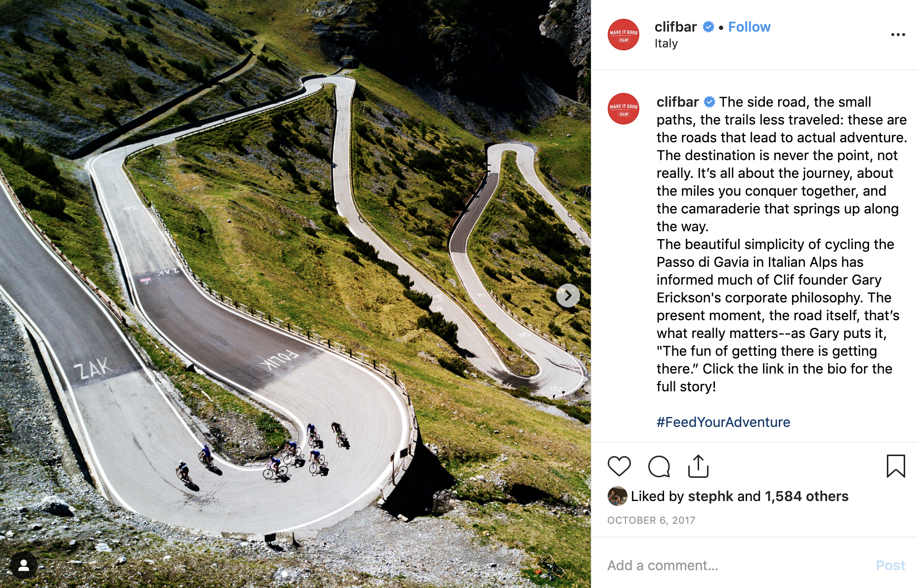Click the clifbar username in the caption
The width and height of the screenshot is (917, 588).
(x=677, y=102)
